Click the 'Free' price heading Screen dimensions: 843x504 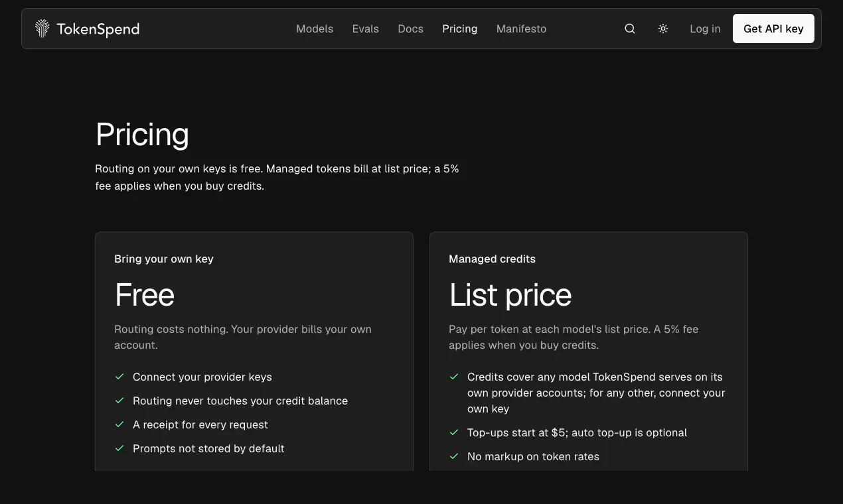click(145, 294)
